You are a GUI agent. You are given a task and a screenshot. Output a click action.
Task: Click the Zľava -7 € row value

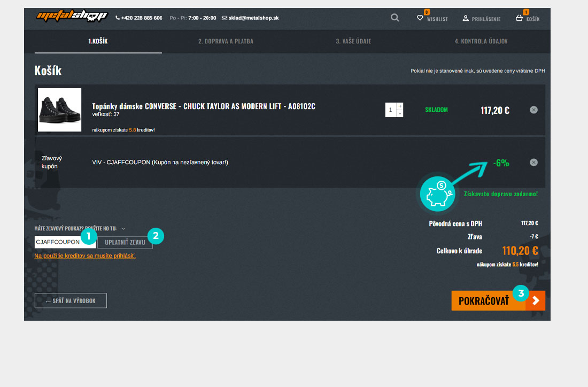[x=534, y=237]
